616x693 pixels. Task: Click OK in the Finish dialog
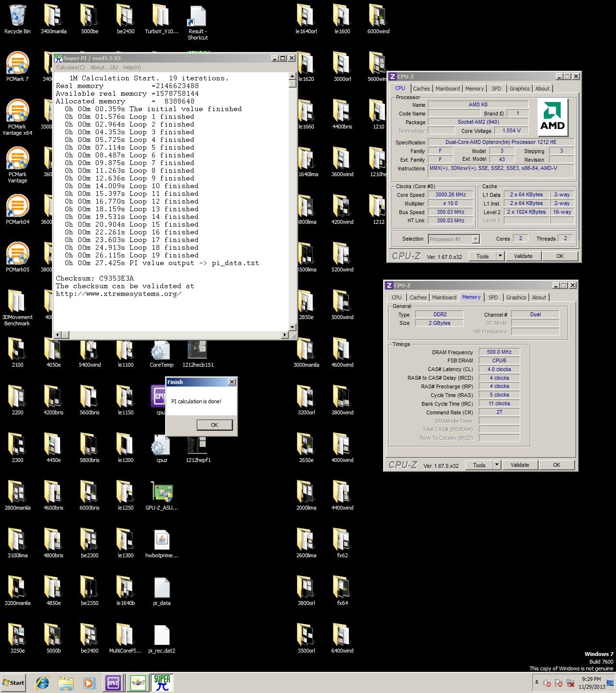click(214, 425)
